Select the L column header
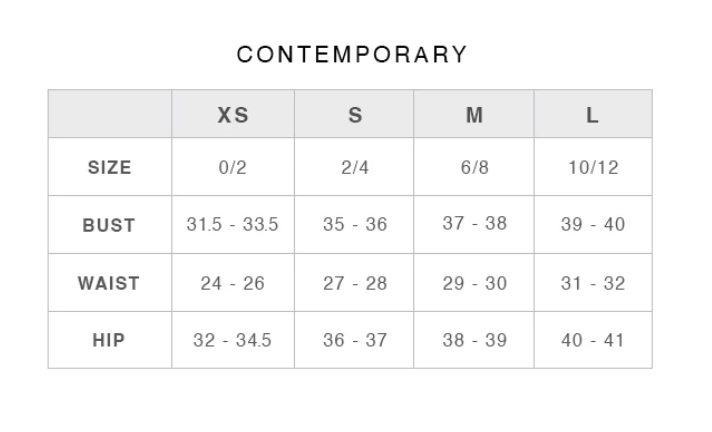 592,115
